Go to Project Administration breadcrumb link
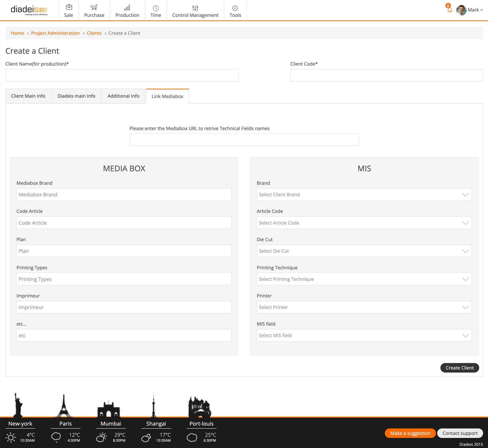 [x=55, y=33]
